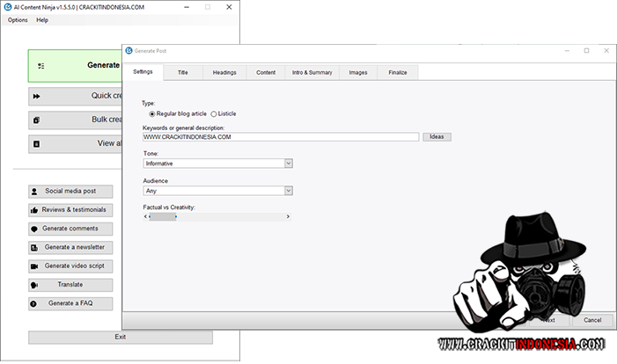The height and width of the screenshot is (364, 617).
Task: Click the AI Content Ninja title bar logo
Action: coord(7,7)
